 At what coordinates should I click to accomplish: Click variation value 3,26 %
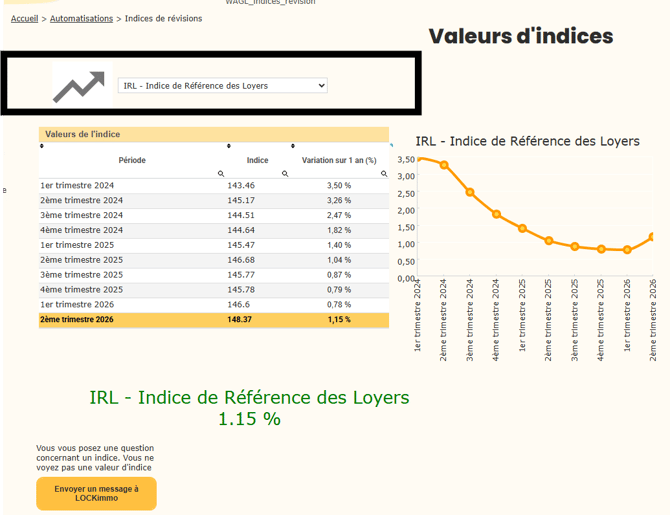pos(339,200)
